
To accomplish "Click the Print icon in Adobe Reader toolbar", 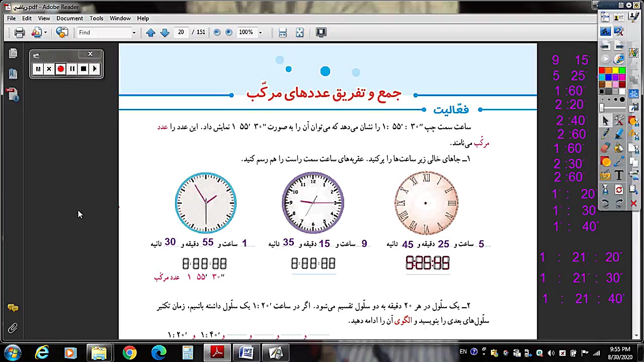I will 19,33.
